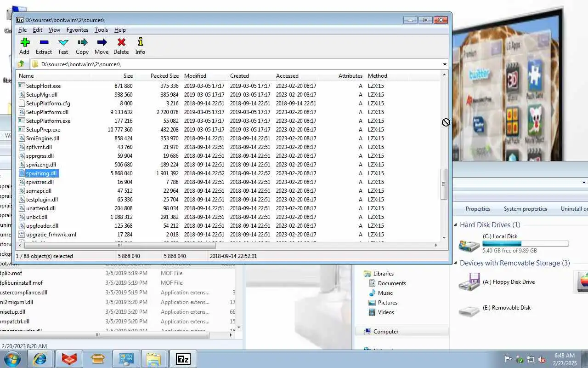Image resolution: width=588 pixels, height=368 pixels.
Task: Expand the address path dropdown
Action: [445, 64]
